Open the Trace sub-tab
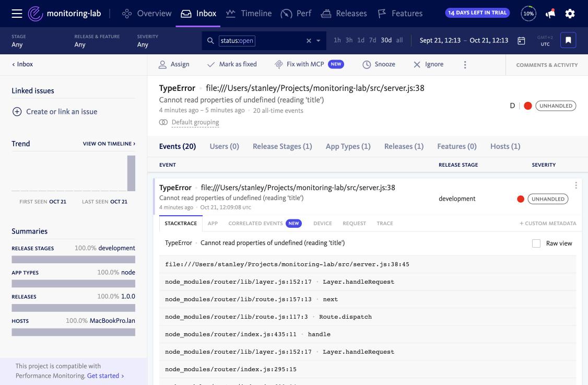 tap(385, 223)
